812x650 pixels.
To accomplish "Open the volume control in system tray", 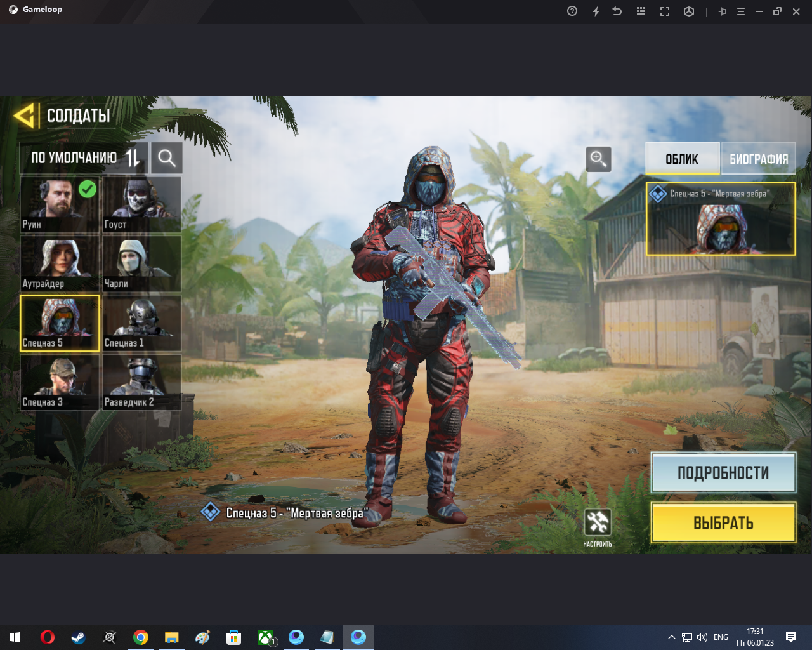I will pos(702,637).
